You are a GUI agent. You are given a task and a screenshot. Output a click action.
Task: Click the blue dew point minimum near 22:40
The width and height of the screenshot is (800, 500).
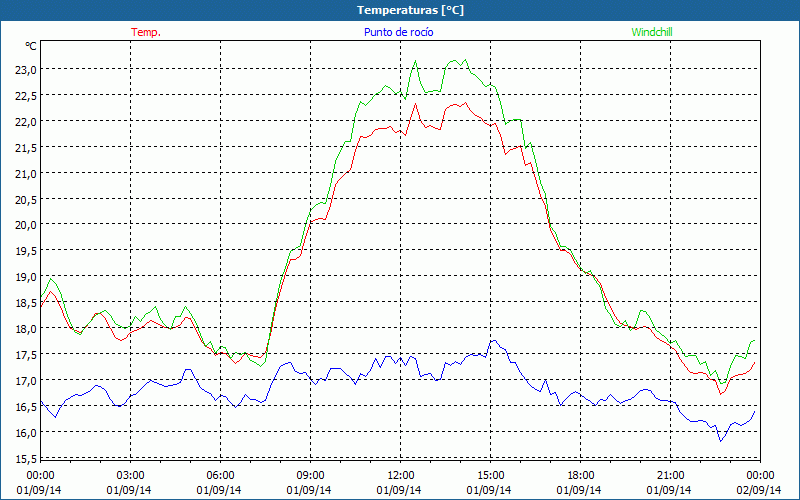(720, 440)
